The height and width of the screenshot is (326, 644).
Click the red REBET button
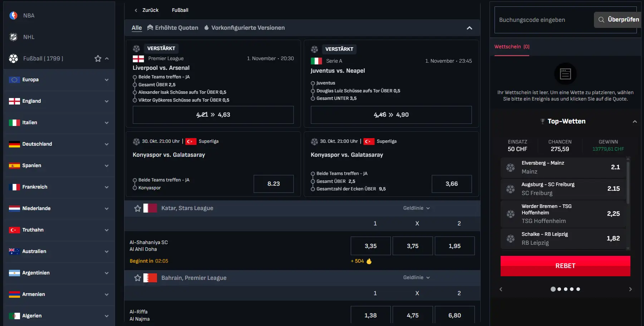tap(565, 266)
